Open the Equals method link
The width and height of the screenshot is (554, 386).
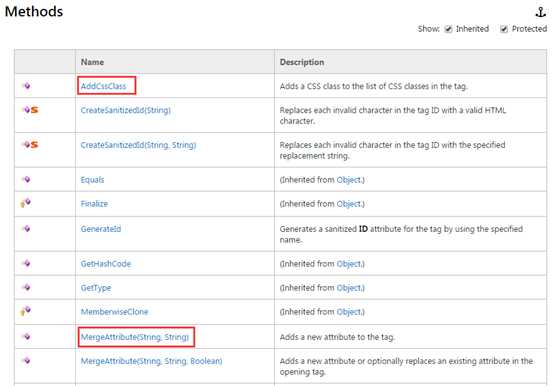[x=92, y=180]
